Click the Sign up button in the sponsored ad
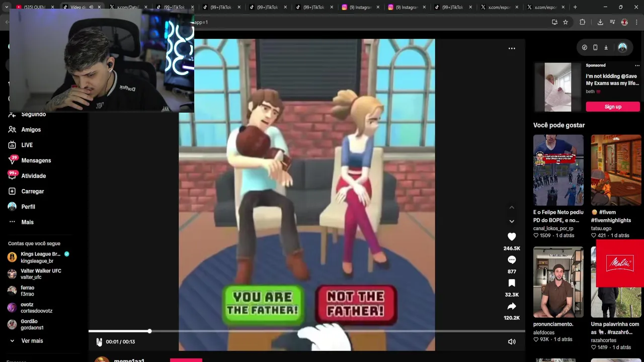644x362 pixels. tap(613, 107)
